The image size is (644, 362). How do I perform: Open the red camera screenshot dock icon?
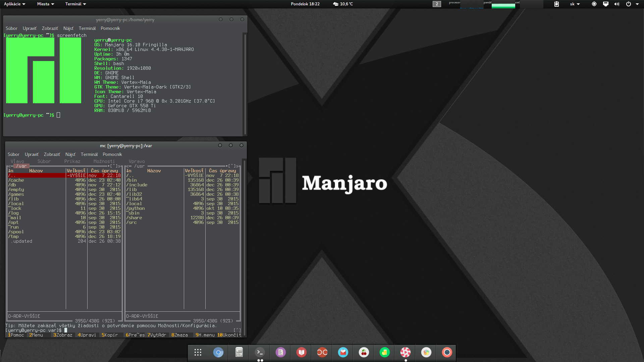pyautogui.click(x=447, y=352)
